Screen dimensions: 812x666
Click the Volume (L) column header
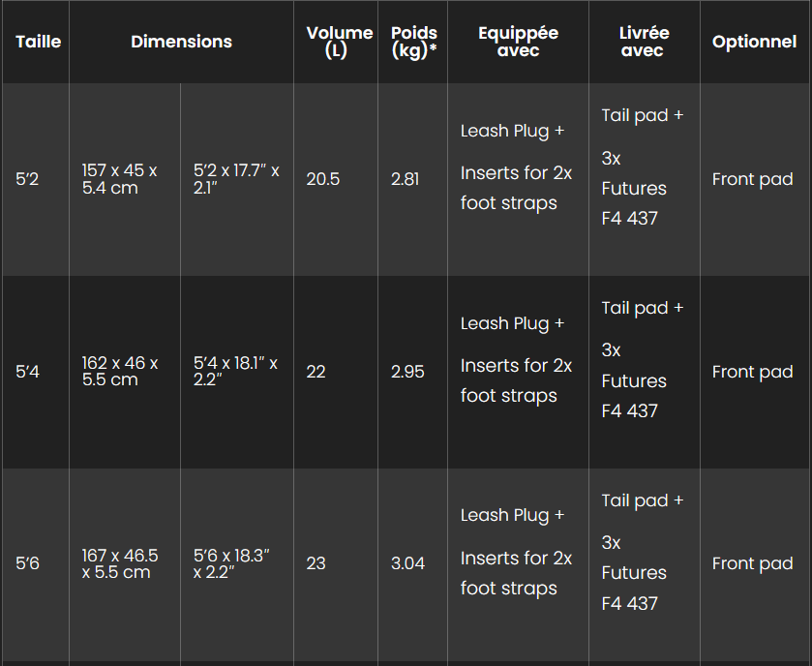[x=339, y=42]
